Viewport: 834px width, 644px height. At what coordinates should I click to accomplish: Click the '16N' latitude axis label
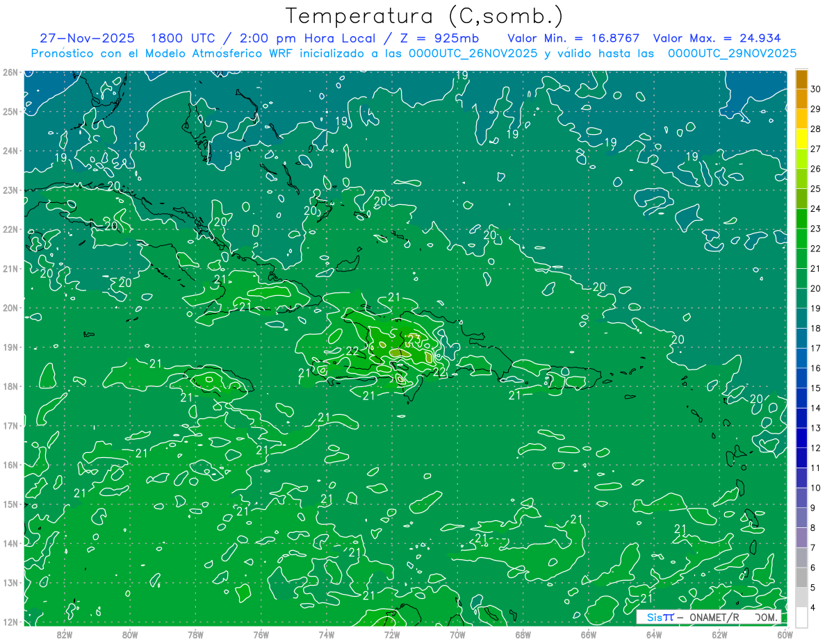tap(10, 465)
